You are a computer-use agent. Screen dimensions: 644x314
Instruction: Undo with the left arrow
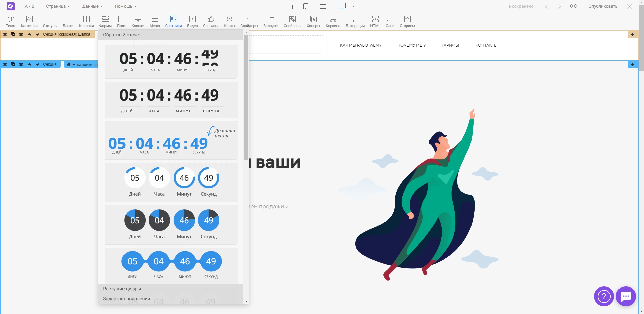pyautogui.click(x=548, y=6)
